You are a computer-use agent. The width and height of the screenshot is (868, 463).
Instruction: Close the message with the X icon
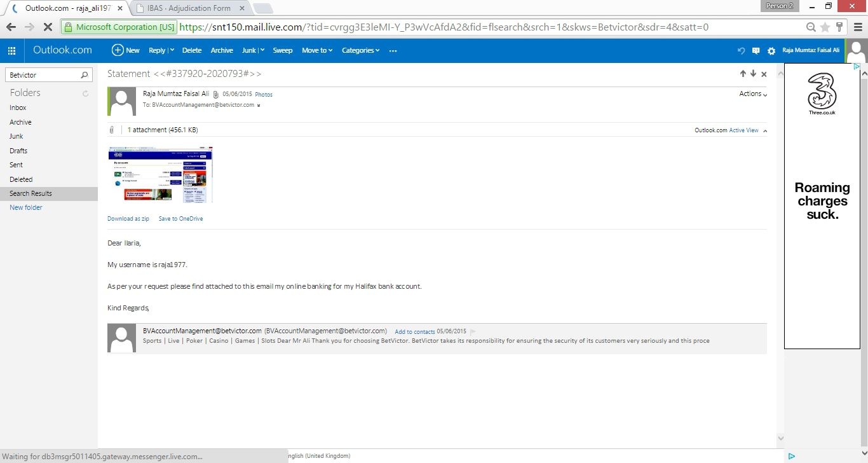(x=764, y=74)
